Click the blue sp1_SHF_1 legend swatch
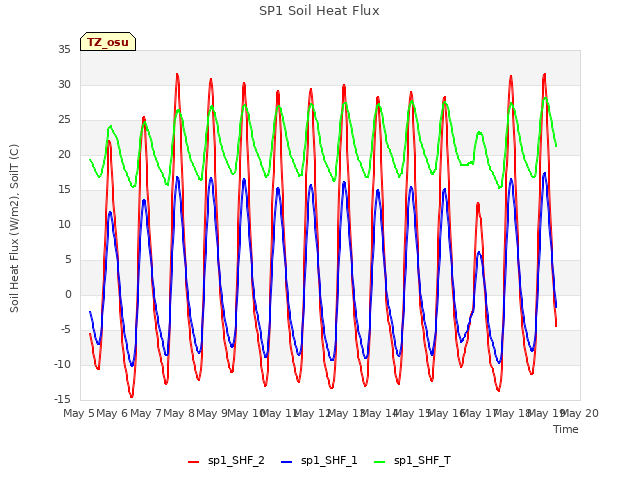This screenshot has width=640, height=480. pyautogui.click(x=287, y=462)
